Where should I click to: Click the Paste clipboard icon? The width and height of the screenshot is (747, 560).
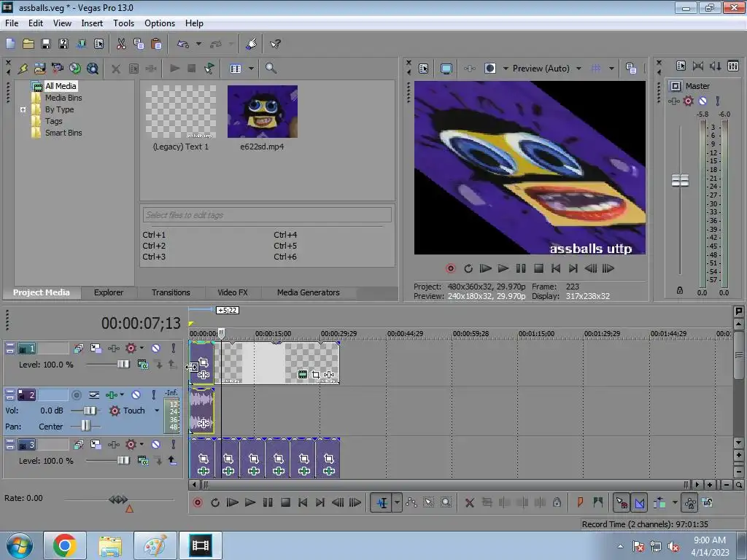coord(156,44)
